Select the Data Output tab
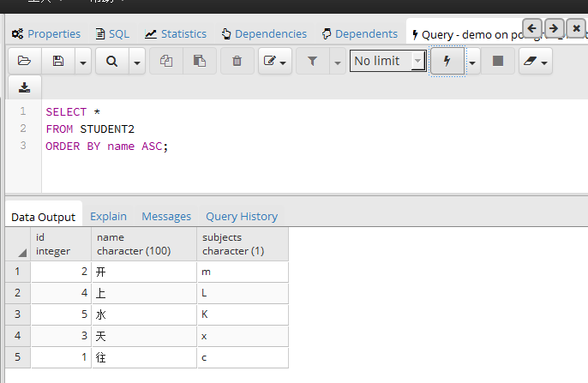Image resolution: width=588 pixels, height=383 pixels. [44, 217]
